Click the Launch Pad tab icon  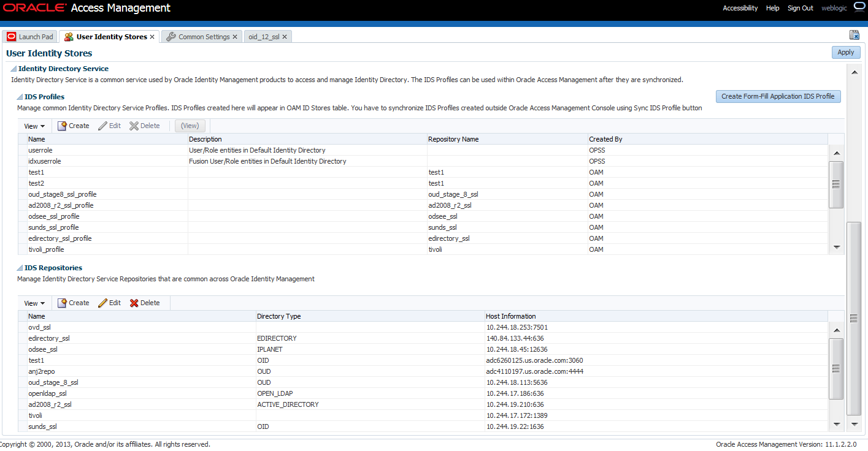12,37
